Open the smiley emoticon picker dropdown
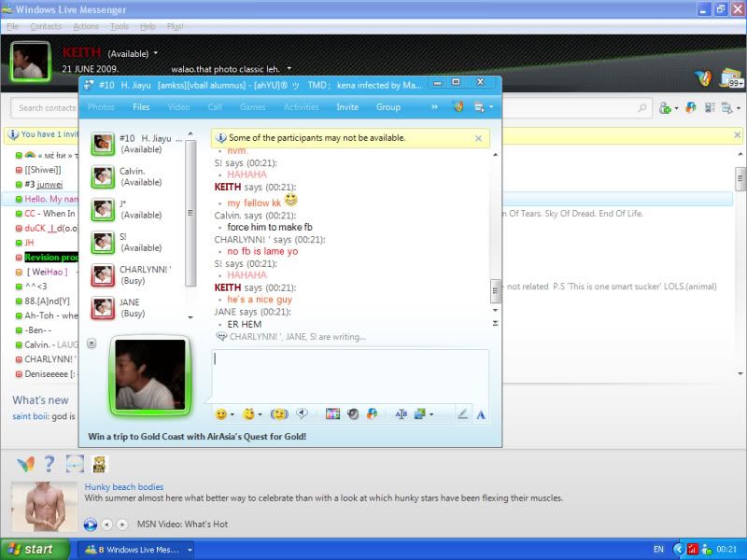Screen dimensions: 747x560 pos(232,414)
